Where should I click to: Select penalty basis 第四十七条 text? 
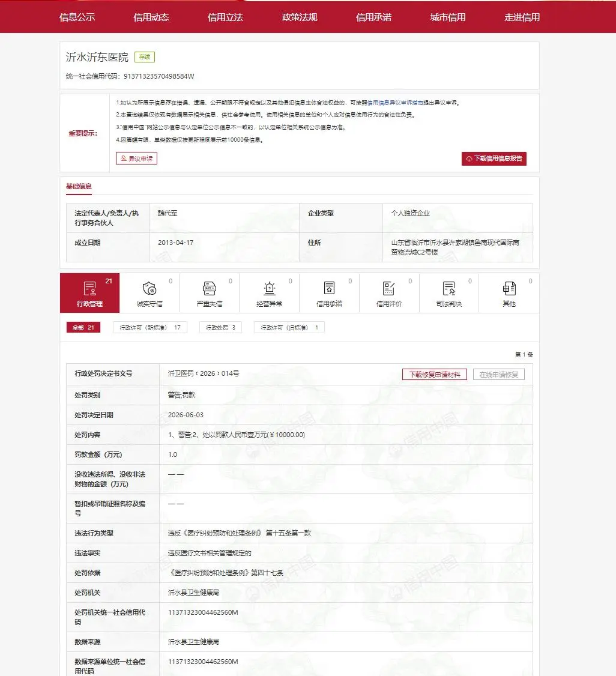click(226, 573)
